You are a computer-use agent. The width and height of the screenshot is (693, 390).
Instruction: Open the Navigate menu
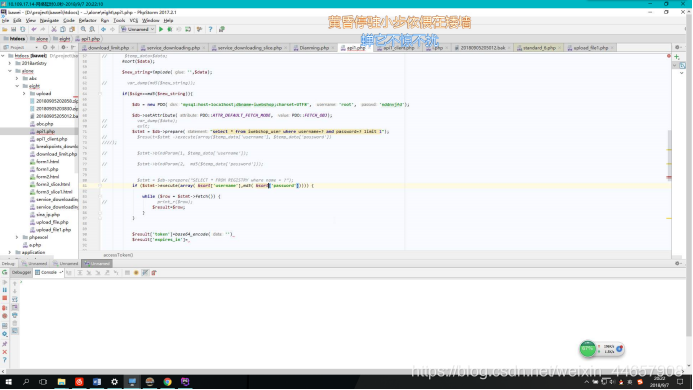coord(49,20)
